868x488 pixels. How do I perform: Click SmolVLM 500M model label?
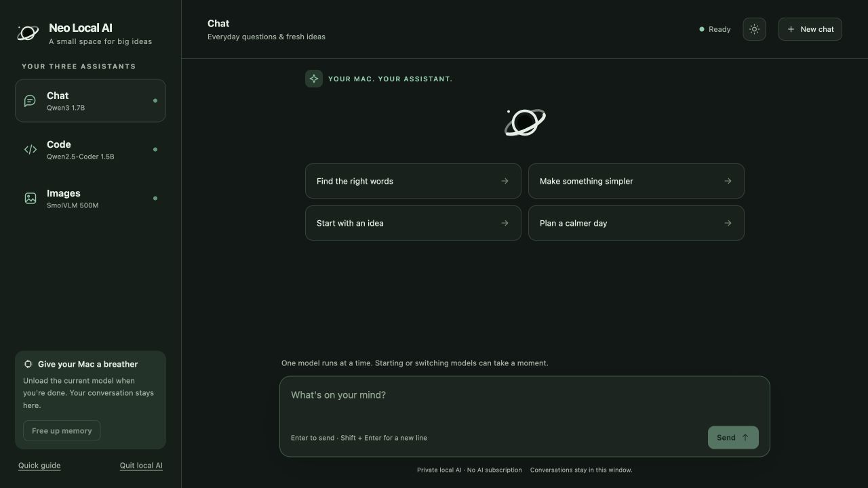[x=73, y=205]
